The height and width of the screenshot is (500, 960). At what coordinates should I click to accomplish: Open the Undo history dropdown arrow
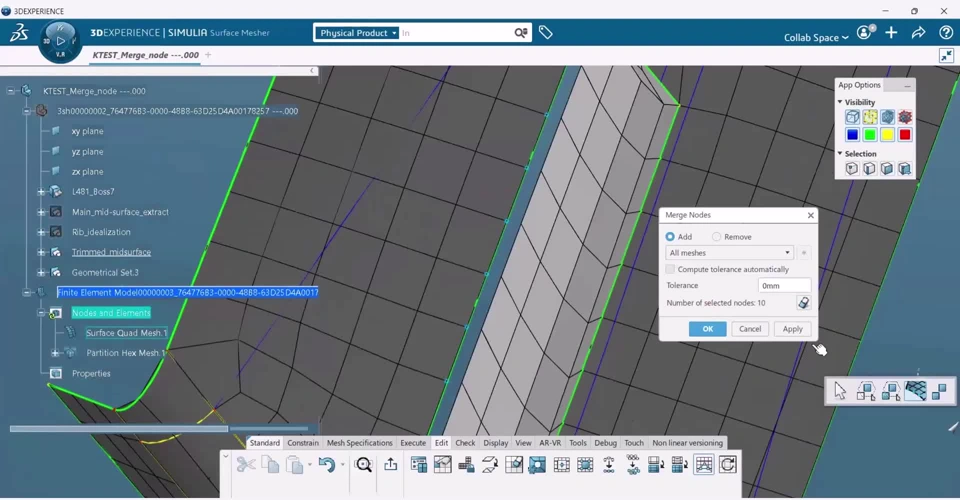pos(342,465)
